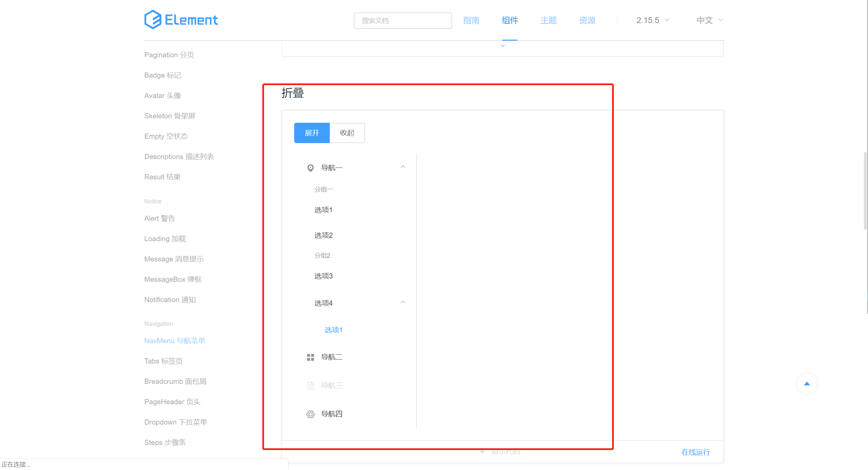
Task: Open Badge 标记 in the sidebar
Action: (162, 75)
